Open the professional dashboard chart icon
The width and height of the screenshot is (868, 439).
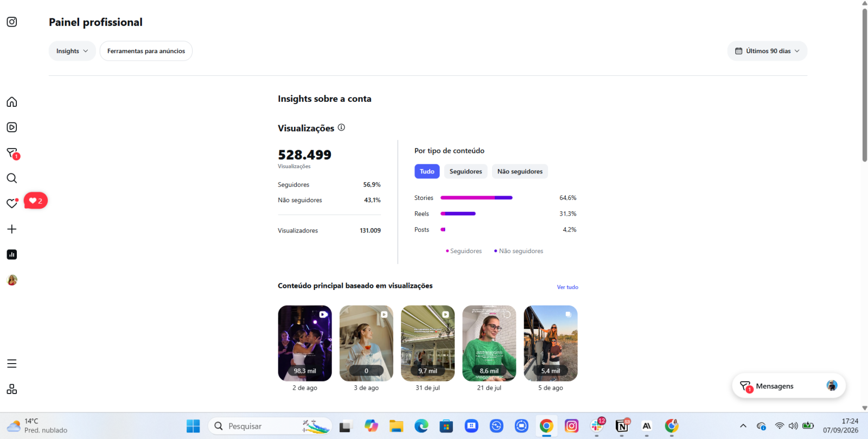[x=12, y=255]
